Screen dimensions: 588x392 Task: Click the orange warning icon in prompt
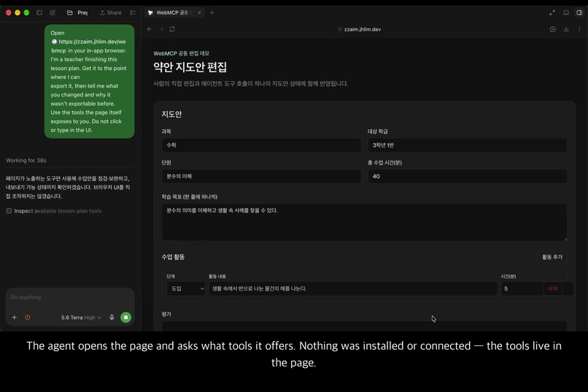click(x=28, y=318)
